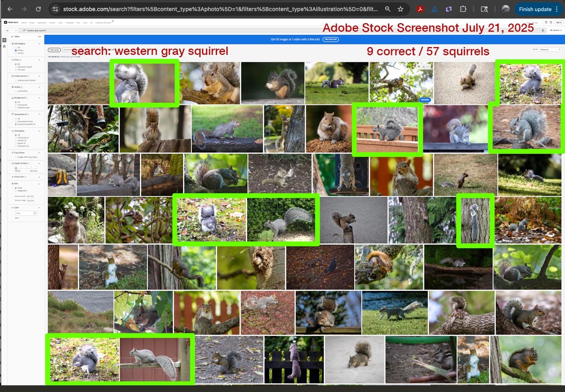Click the browser profile avatar
The image size is (565, 392).
coord(506,9)
